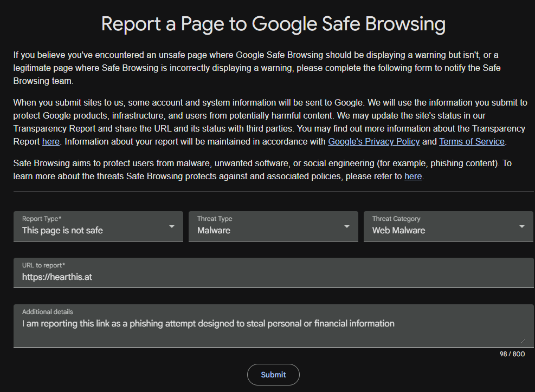Click the caret arrow of Threat Type
Viewport: 535px width, 392px height.
(347, 227)
